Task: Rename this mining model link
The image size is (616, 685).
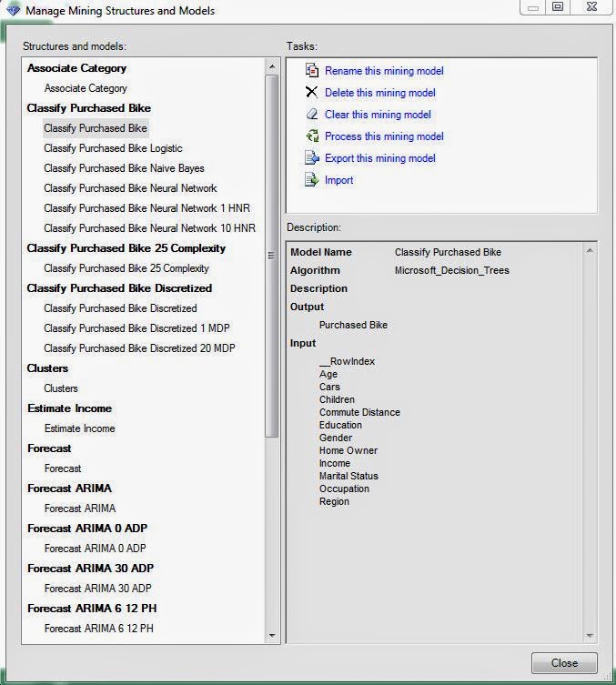Action: [x=384, y=71]
